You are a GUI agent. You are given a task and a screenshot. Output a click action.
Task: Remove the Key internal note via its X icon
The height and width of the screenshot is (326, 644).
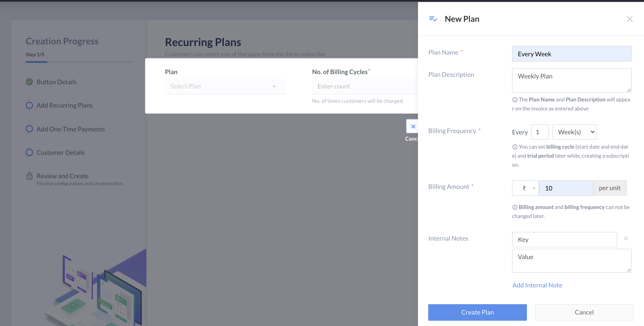tap(626, 238)
